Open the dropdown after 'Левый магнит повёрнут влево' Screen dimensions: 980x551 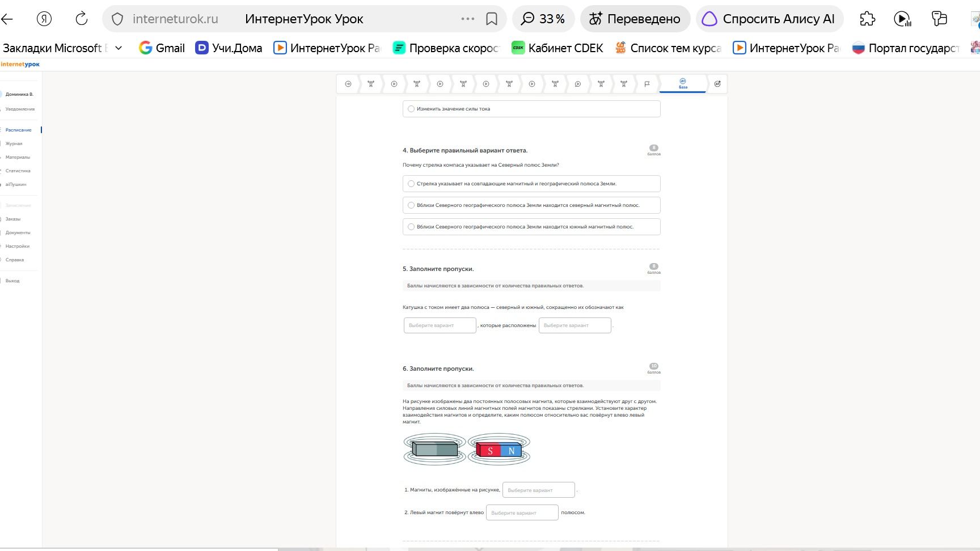point(522,512)
